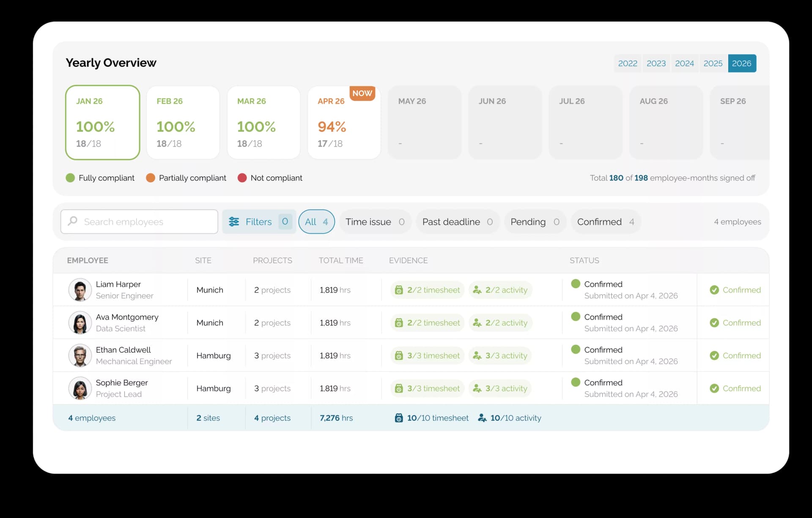Filter by Time issue chip

[x=375, y=222]
